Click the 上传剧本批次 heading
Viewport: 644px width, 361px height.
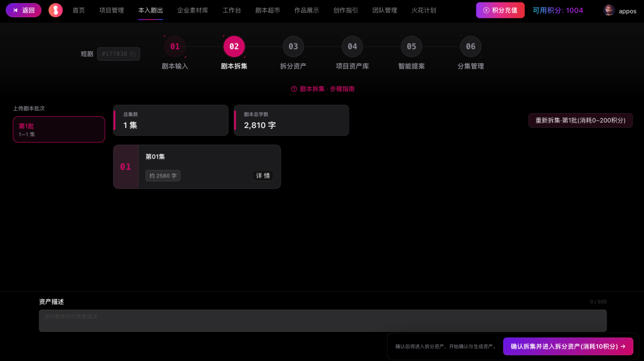(29, 108)
